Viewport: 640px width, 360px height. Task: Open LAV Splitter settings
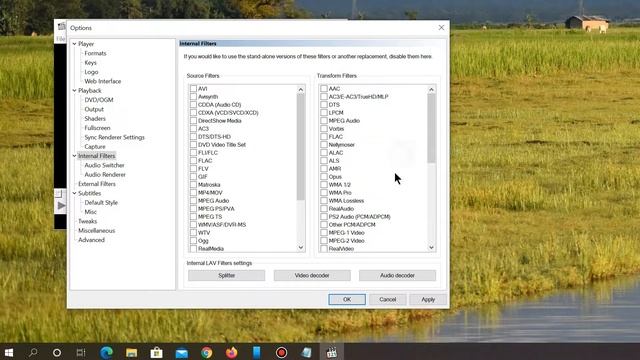click(x=227, y=276)
